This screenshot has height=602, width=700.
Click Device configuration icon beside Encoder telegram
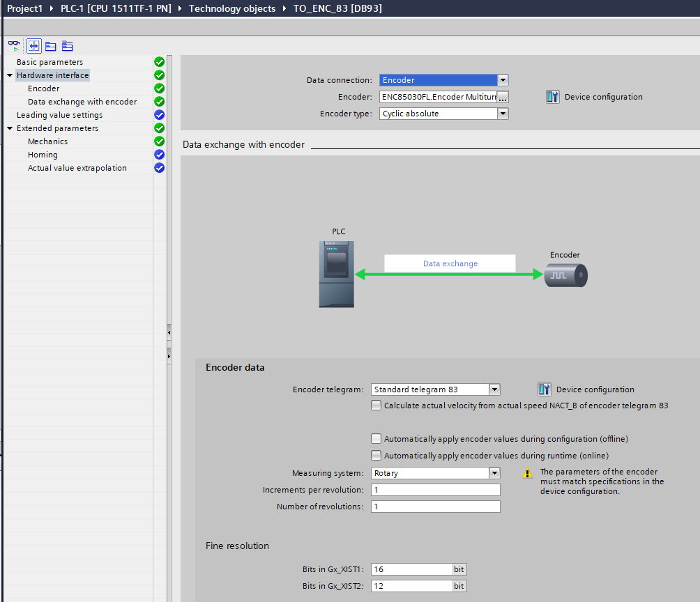click(545, 389)
